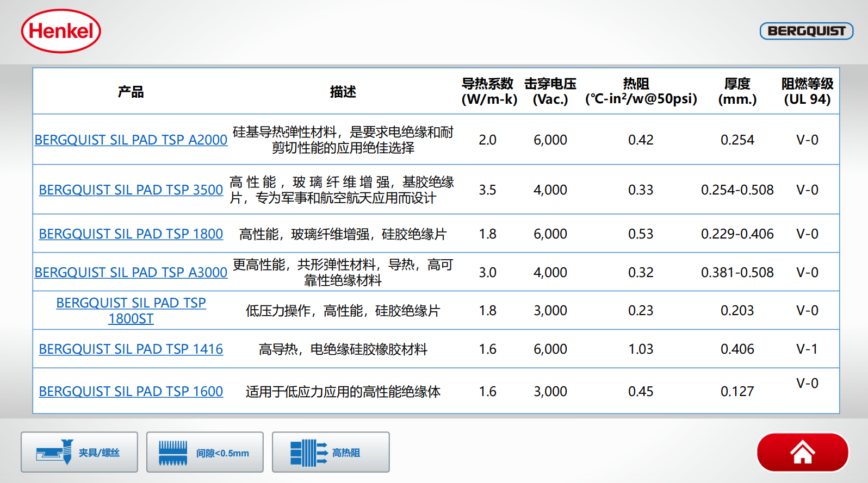868x483 pixels.
Task: Go to BERGQUIST SIL PAD TSP 1600 link
Action: [x=131, y=391]
